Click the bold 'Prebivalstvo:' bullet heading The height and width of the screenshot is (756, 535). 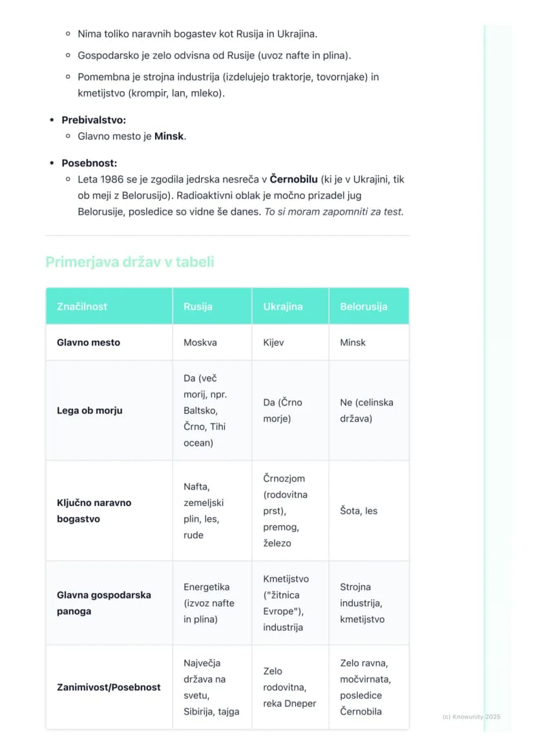pos(94,120)
